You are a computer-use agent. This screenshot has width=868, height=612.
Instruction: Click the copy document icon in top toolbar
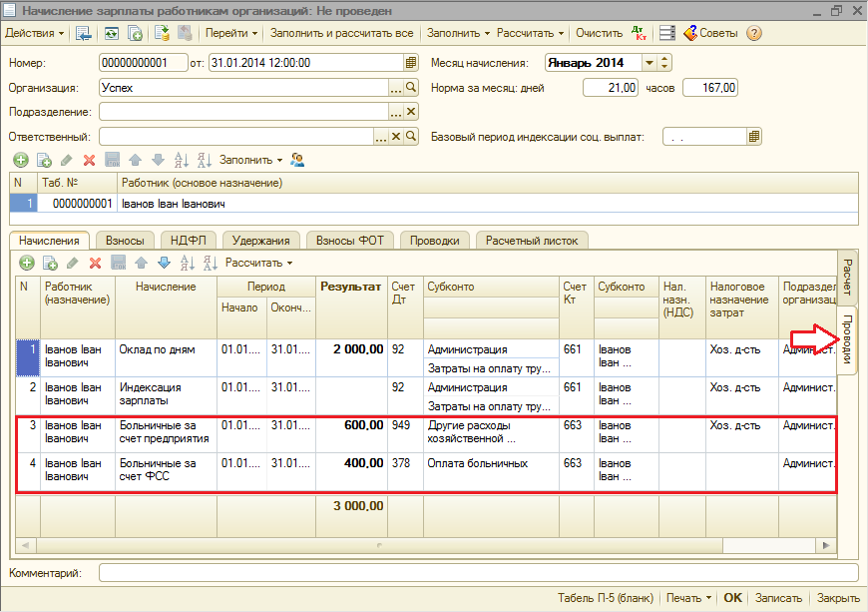(x=135, y=33)
